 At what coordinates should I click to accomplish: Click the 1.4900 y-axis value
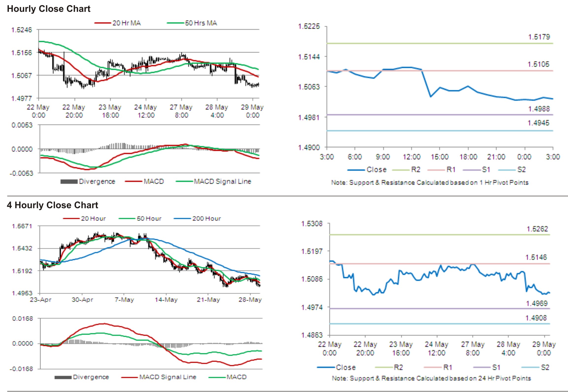309,148
